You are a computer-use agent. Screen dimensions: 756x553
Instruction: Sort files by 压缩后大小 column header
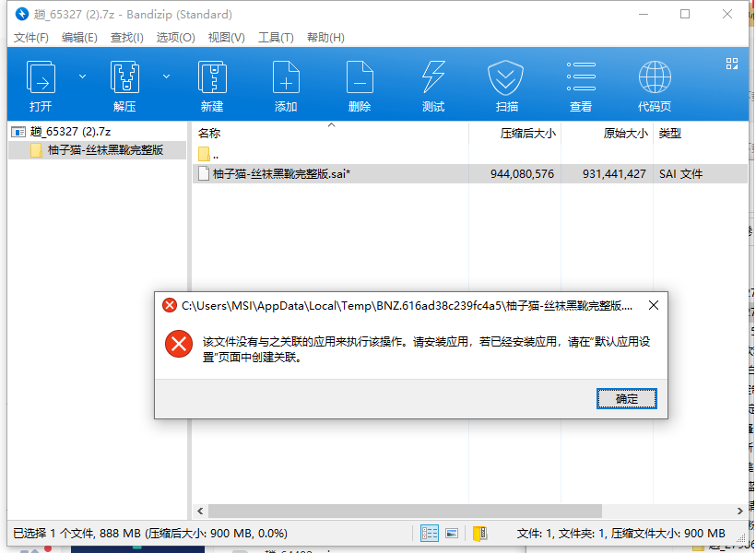[527, 133]
